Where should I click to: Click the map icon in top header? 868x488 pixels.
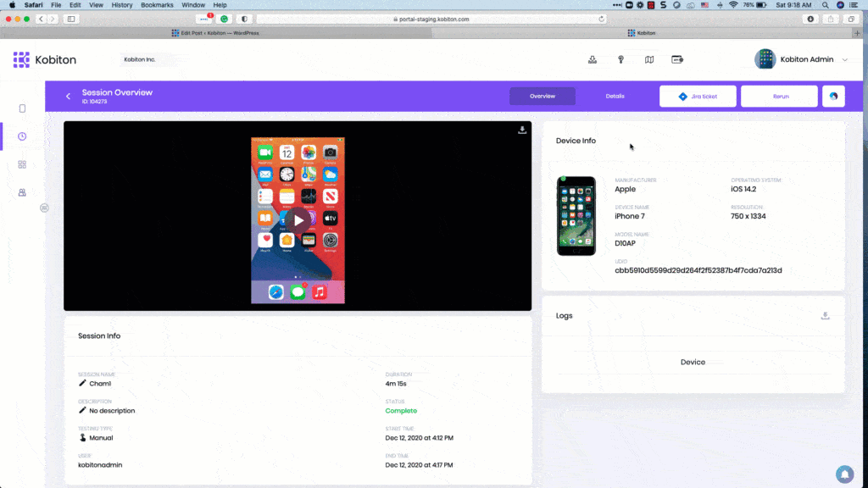point(649,59)
